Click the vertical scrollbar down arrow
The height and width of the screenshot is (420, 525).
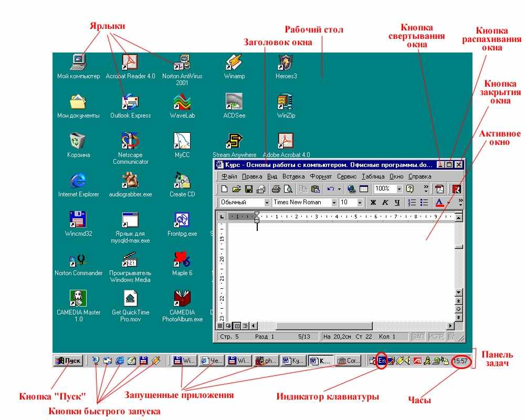459,292
